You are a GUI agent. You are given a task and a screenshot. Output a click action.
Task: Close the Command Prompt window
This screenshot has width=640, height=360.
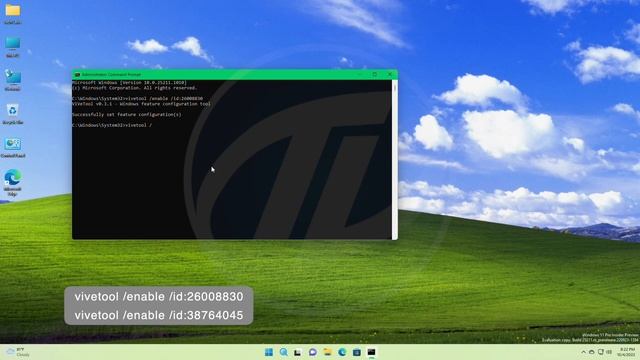[390, 75]
